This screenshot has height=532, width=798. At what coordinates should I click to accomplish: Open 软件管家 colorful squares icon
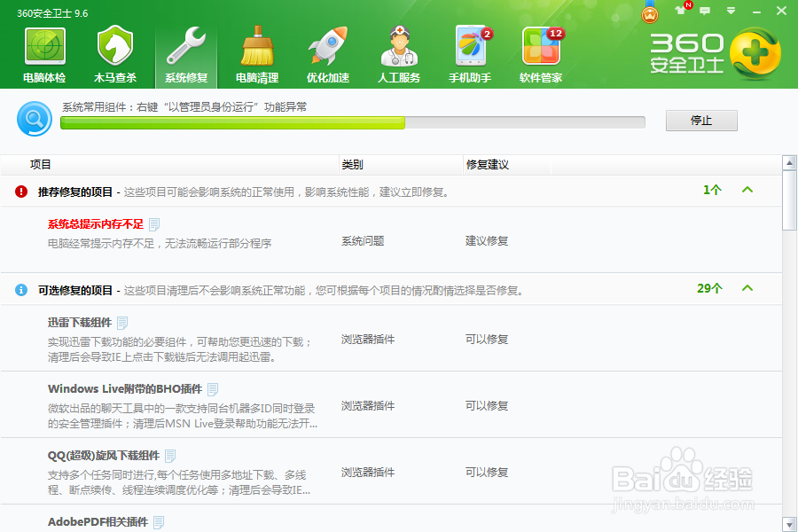coord(541,54)
